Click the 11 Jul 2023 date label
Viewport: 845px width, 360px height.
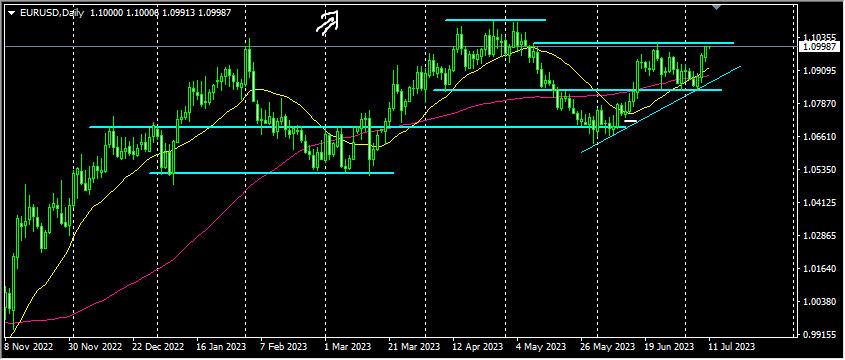tap(731, 345)
